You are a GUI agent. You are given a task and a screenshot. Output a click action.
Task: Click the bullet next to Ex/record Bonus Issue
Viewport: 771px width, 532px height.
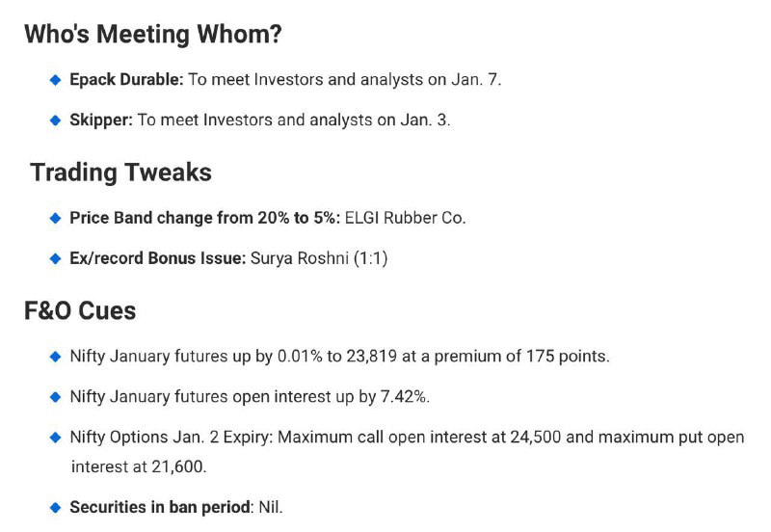(x=56, y=258)
